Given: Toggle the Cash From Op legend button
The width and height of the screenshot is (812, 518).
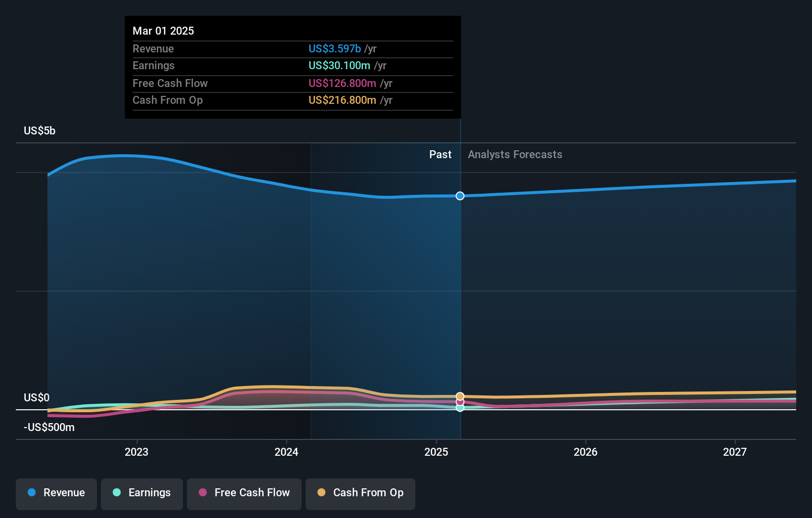Looking at the screenshot, I should click(x=361, y=494).
